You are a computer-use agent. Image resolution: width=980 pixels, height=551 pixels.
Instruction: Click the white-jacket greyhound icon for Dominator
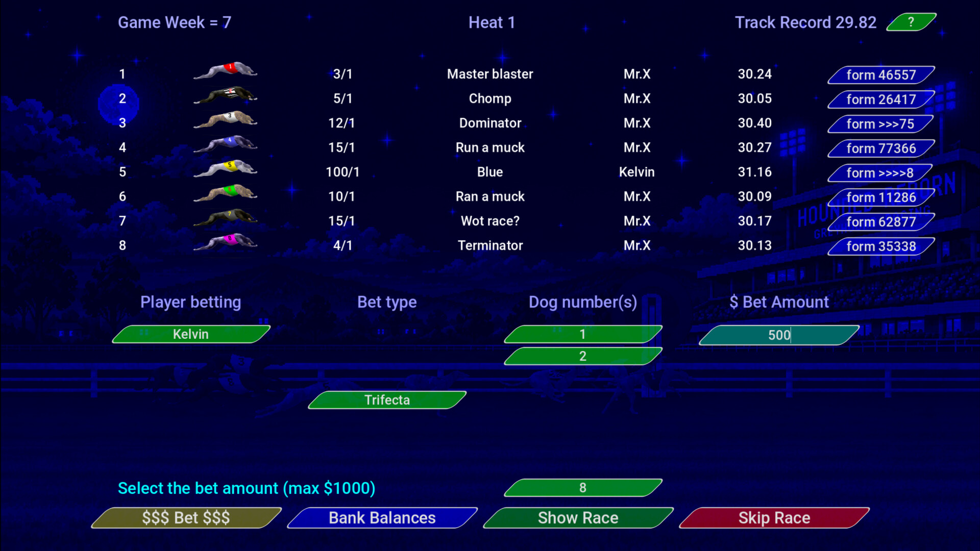tap(225, 120)
